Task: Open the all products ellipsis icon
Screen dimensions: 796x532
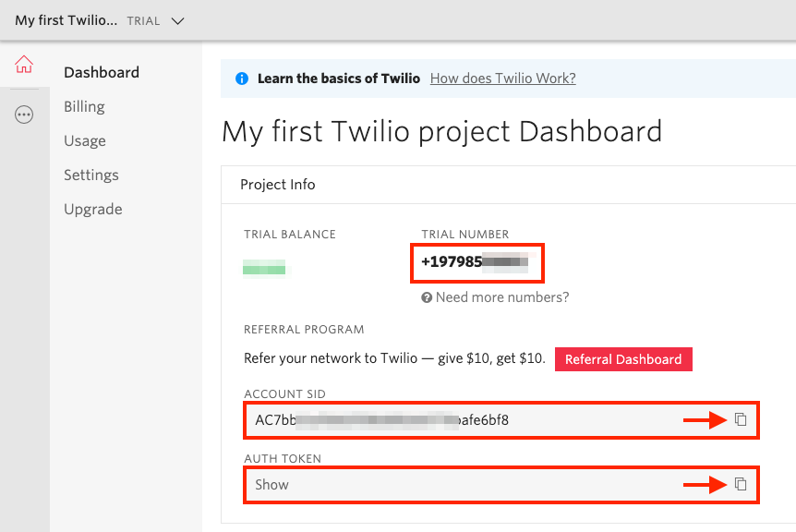Action: [24, 115]
